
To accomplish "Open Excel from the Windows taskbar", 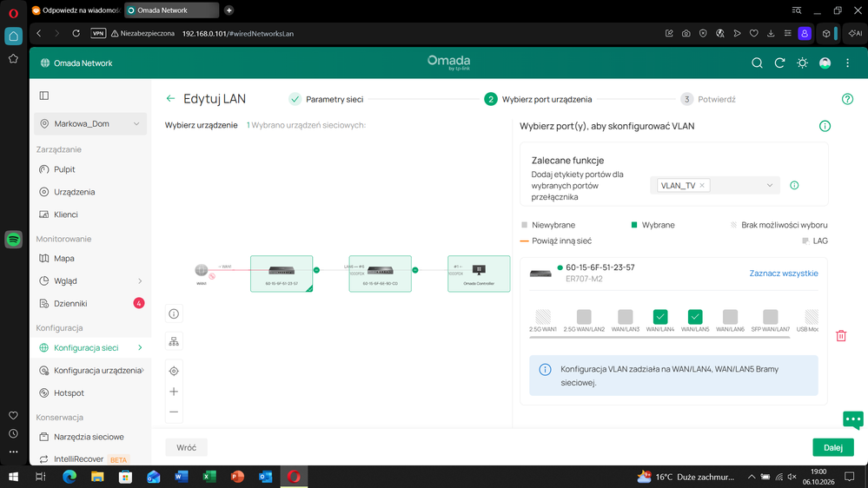I will (209, 477).
